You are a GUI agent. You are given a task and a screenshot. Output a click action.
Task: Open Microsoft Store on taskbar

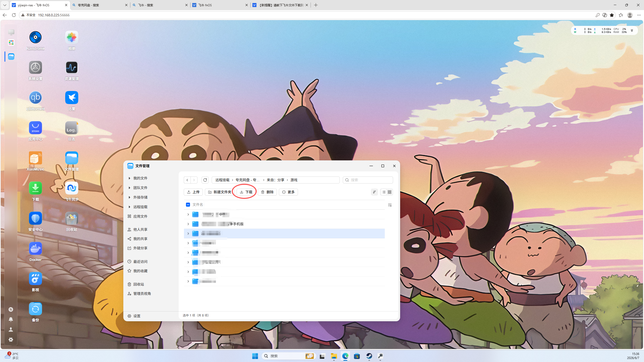click(357, 356)
